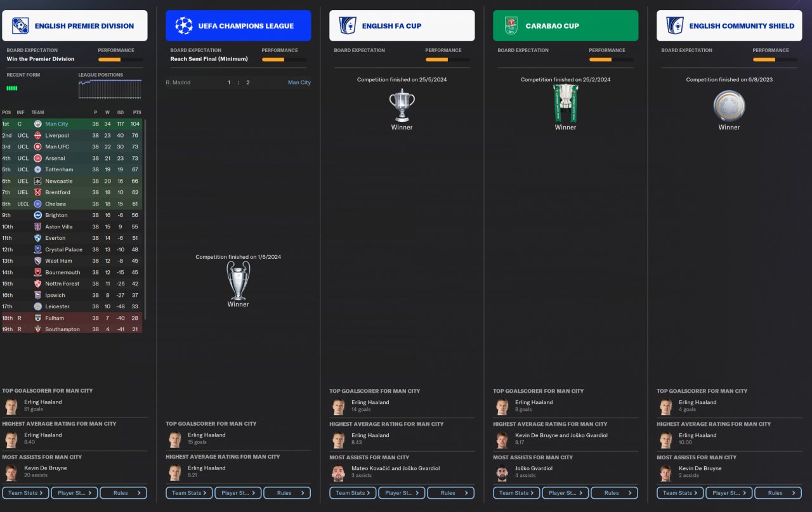Click the Champions League trophy icon
The image size is (812, 512).
coord(239,280)
